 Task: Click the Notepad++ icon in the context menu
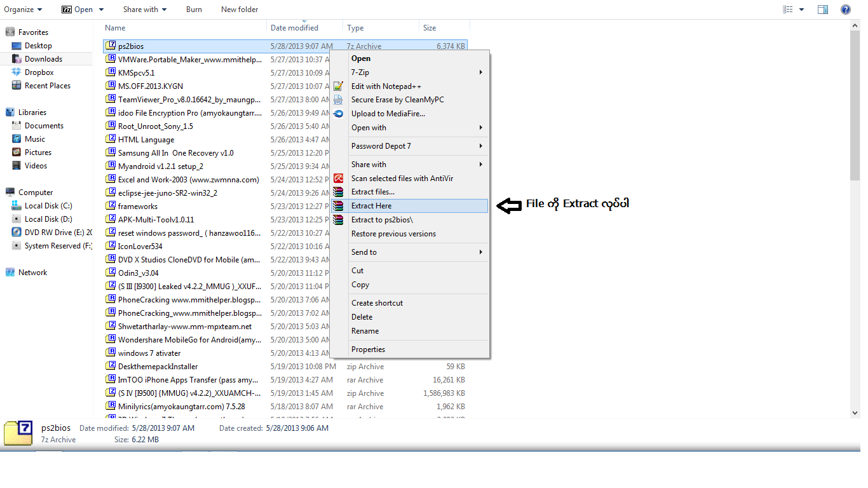pyautogui.click(x=339, y=86)
